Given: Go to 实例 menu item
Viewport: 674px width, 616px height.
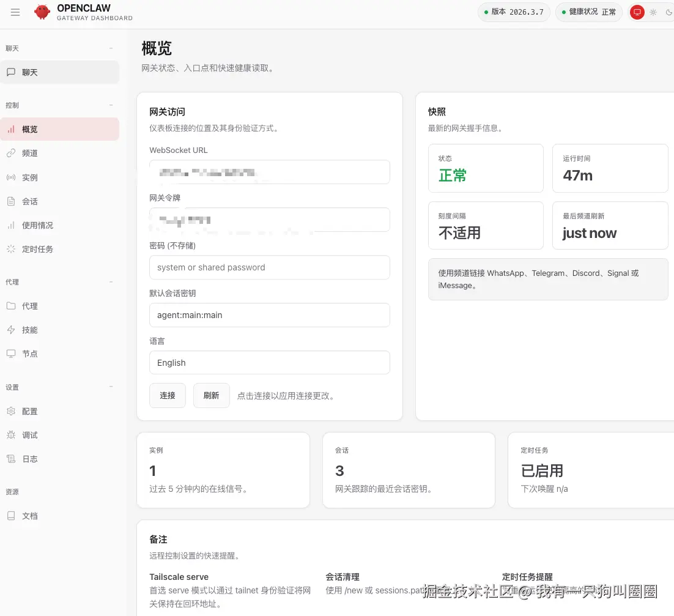Looking at the screenshot, I should (59, 177).
